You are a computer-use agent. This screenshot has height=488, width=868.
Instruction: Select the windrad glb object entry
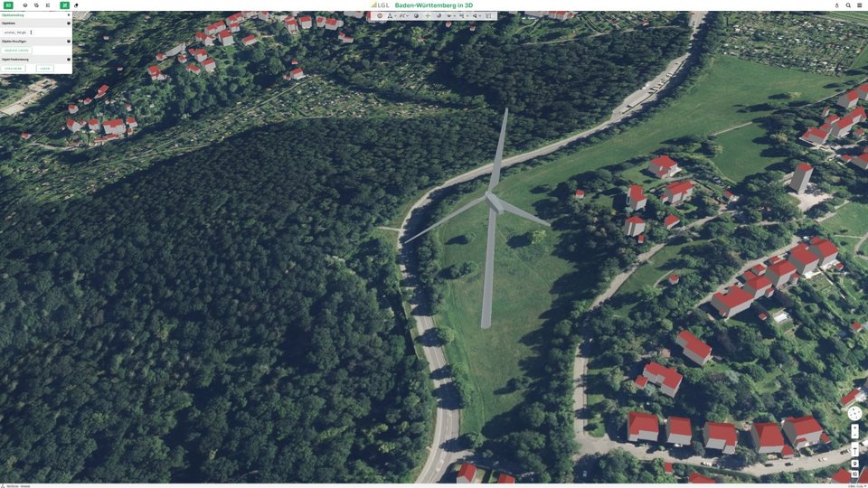[15, 33]
